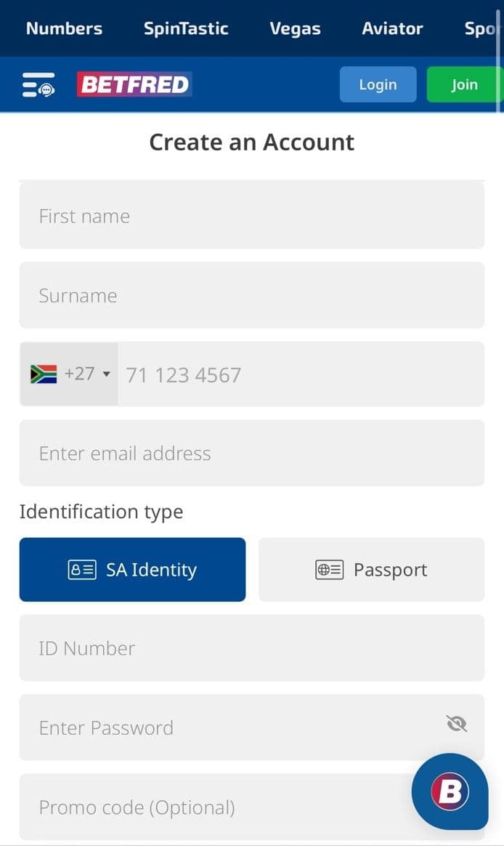
Task: Open the hamburger menu with chat icon
Action: point(38,85)
